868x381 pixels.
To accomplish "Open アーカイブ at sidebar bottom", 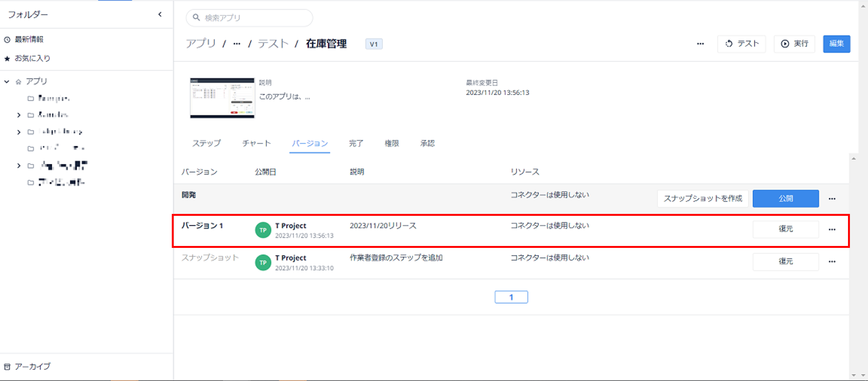I will 32,366.
